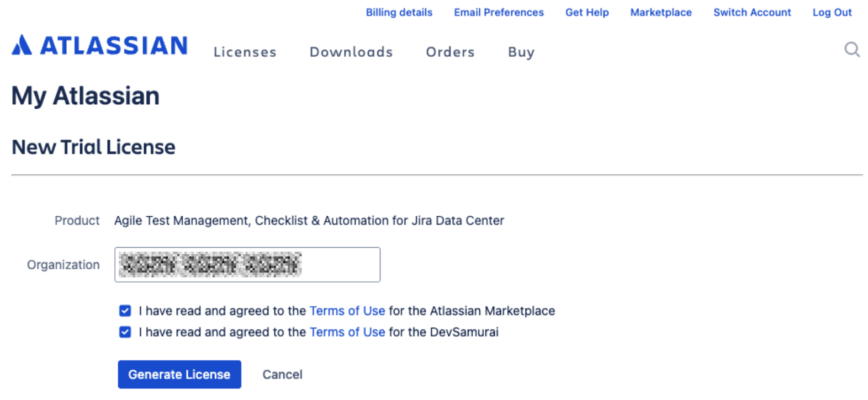Viewport: 868px width, 400px height.
Task: Open the DevSamurai Terms of Use link
Action: point(347,332)
